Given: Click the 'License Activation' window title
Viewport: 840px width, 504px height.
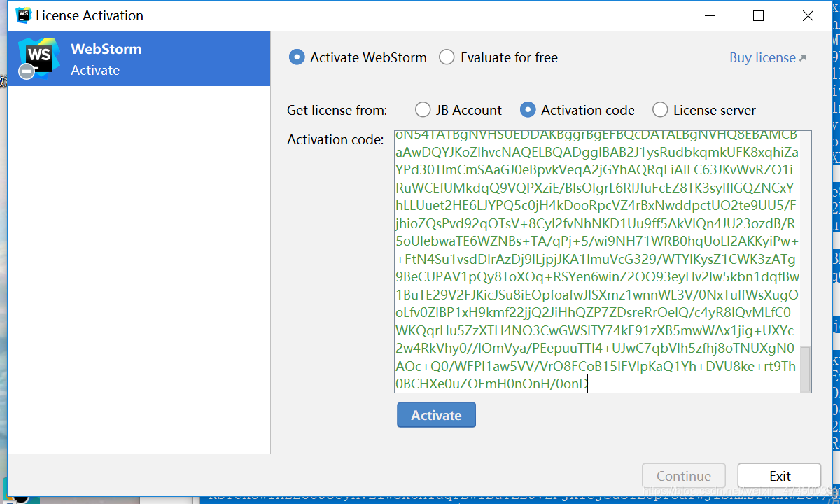Looking at the screenshot, I should pos(90,15).
